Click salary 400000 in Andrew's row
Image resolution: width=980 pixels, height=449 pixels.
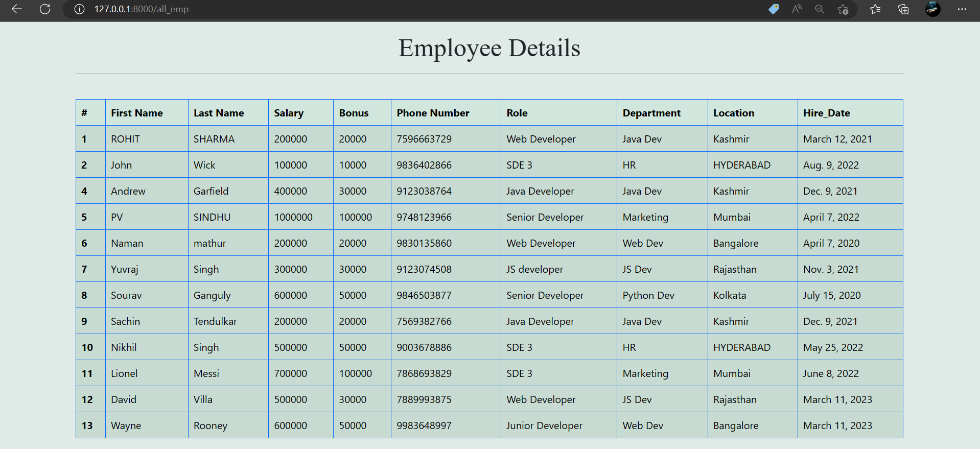click(x=291, y=191)
